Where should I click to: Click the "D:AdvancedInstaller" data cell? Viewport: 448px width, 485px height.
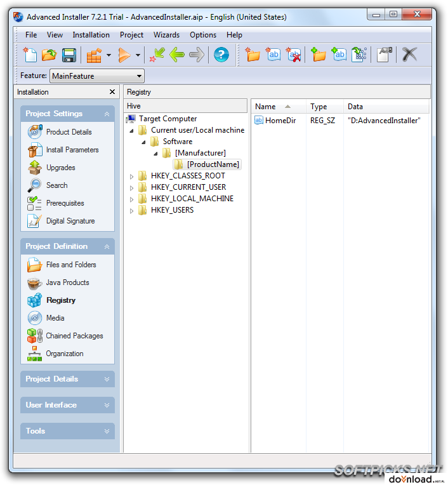(384, 121)
